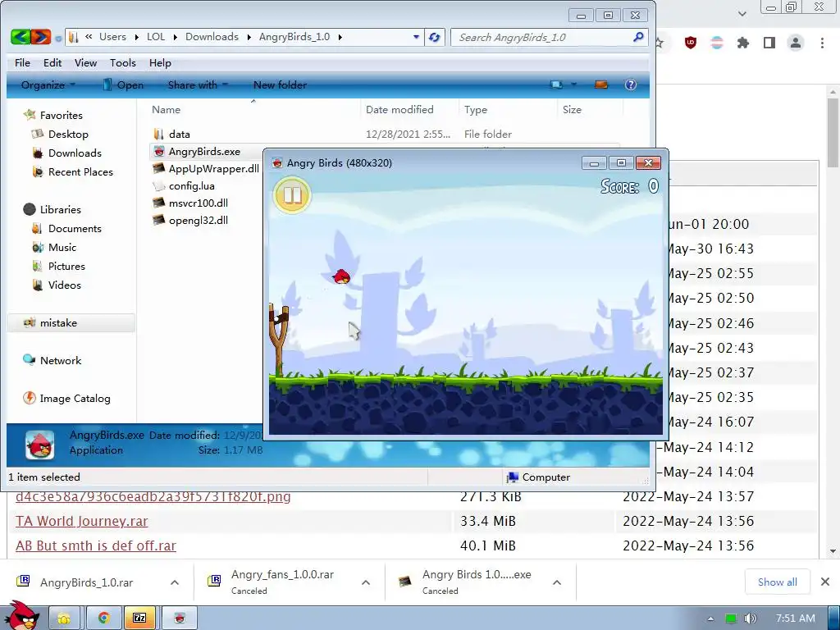The image size is (840, 630).
Task: Open the File menu
Action: (22, 62)
